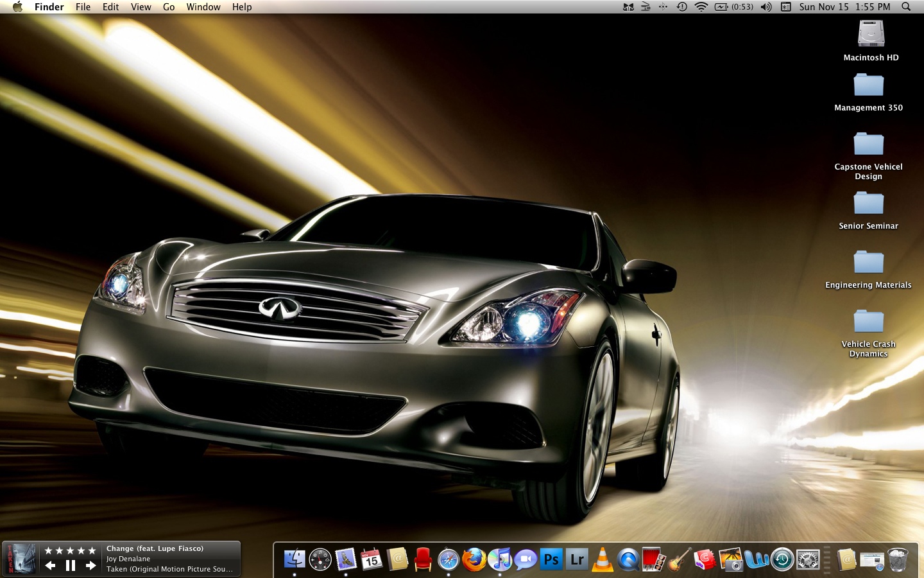Pause the playing song in music widget
This screenshot has height=578, width=924.
(x=71, y=565)
